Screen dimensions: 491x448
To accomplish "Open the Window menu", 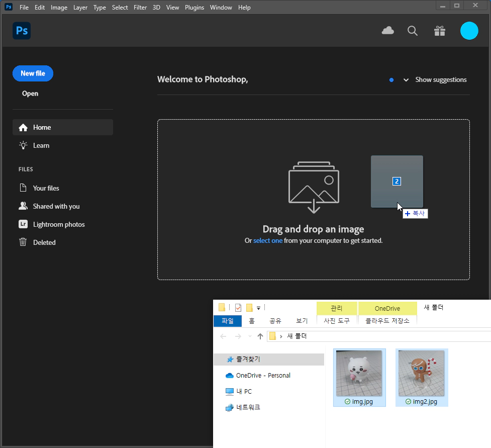I will [221, 7].
